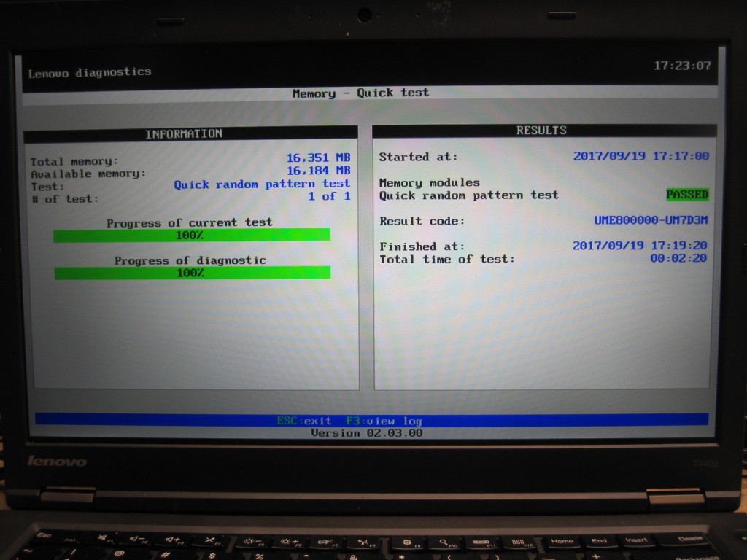Open the F3:view log option
Viewport: 747px width, 560px height.
click(384, 421)
